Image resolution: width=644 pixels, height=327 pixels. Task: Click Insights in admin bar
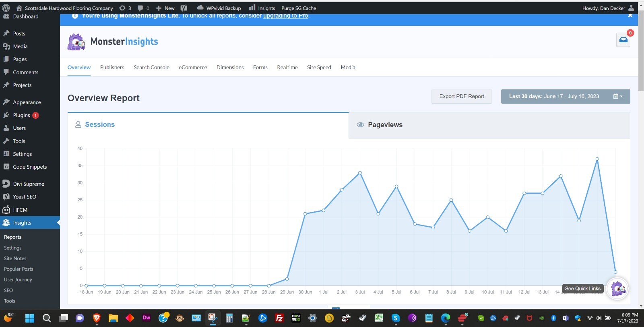pyautogui.click(x=262, y=8)
